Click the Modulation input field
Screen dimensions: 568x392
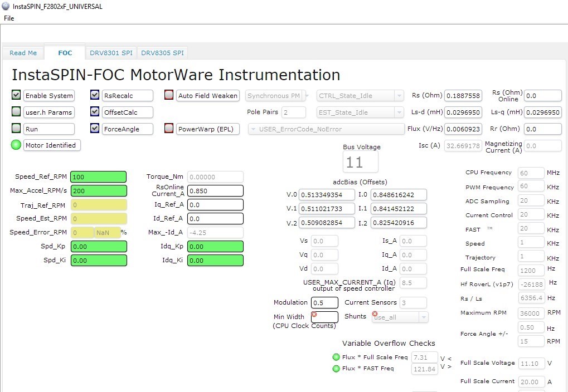pos(324,302)
